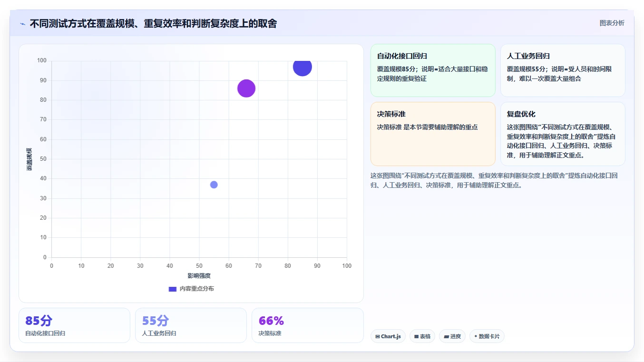This screenshot has height=362, width=644.
Task: Click the 决策标准 是本节需要辅助理解的重点 text
Action: coord(427,127)
